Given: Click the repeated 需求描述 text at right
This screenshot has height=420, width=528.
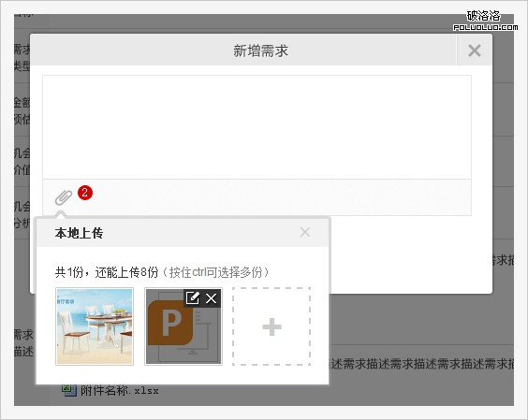Looking at the screenshot, I should click(422, 364).
